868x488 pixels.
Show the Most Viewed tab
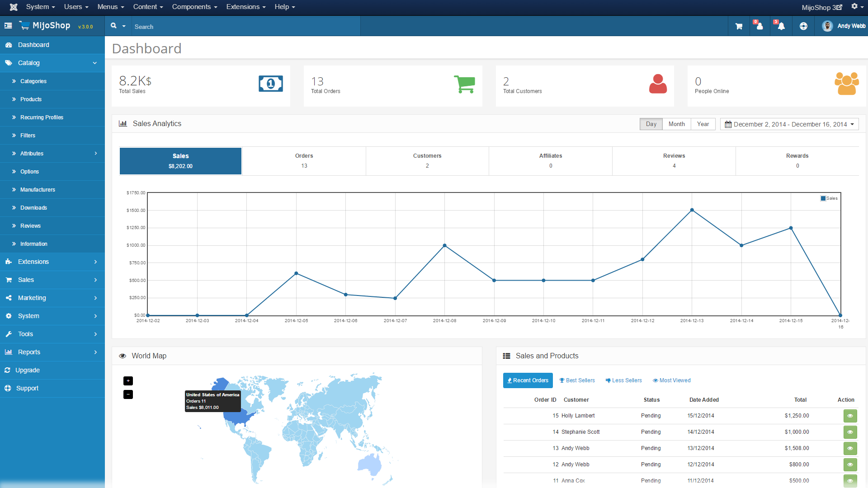click(672, 380)
